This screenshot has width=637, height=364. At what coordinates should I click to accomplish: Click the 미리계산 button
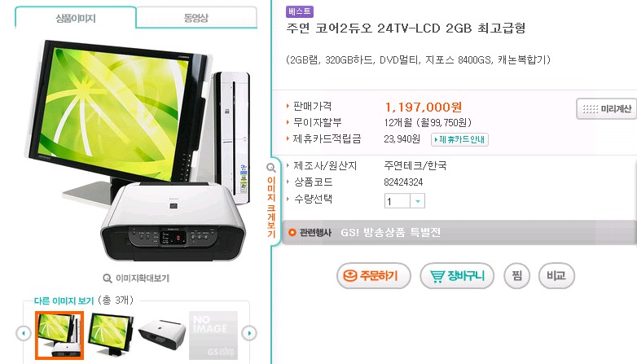click(x=606, y=109)
